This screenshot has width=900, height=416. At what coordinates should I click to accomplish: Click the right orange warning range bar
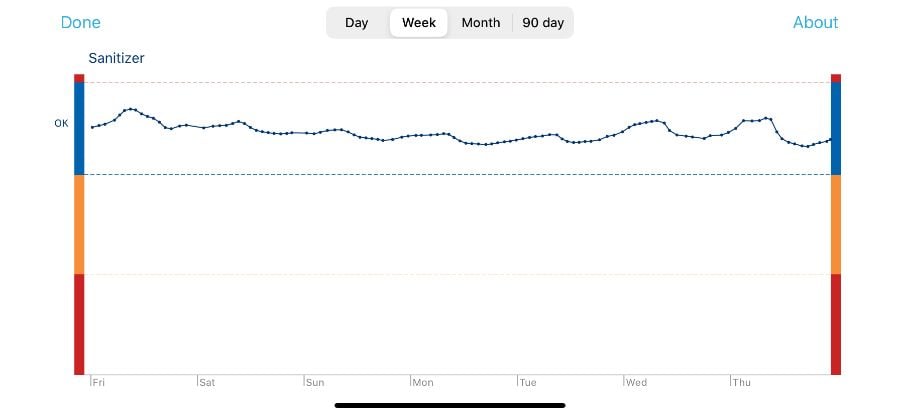836,224
